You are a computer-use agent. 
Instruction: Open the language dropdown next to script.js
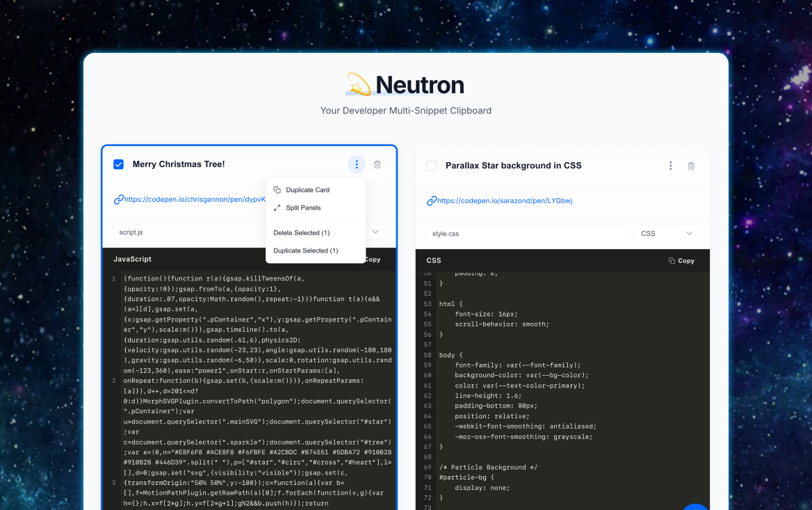pos(375,232)
